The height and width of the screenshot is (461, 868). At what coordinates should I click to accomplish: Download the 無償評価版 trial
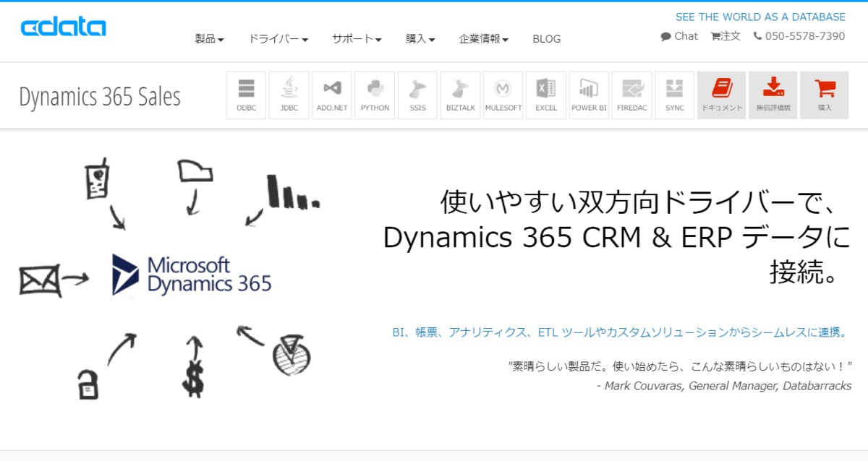pyautogui.click(x=773, y=95)
